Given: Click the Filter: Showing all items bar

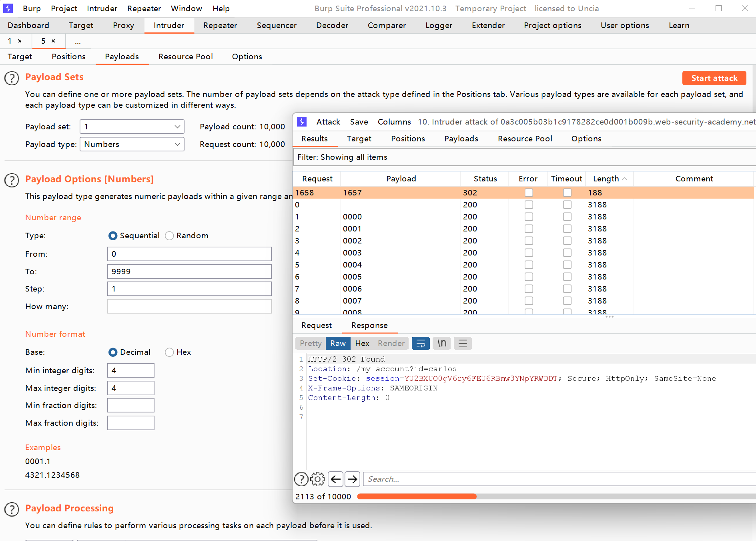Looking at the screenshot, I should click(x=524, y=157).
